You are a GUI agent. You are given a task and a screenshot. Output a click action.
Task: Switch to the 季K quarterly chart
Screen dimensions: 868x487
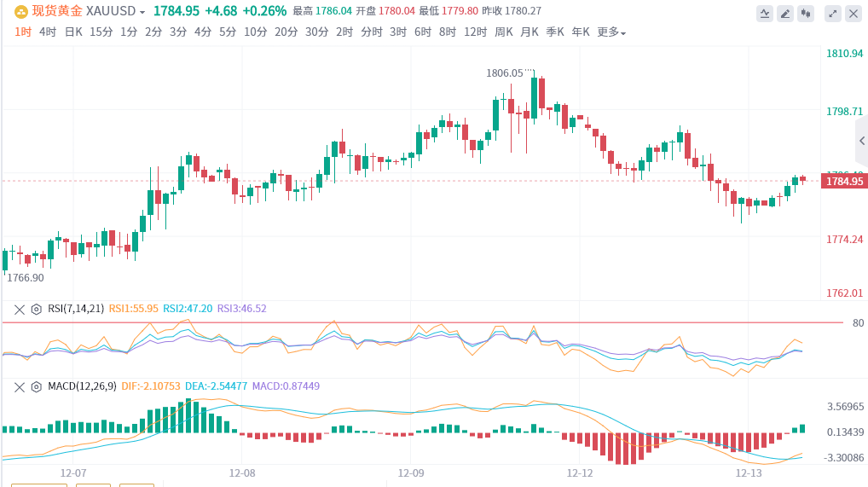(555, 32)
